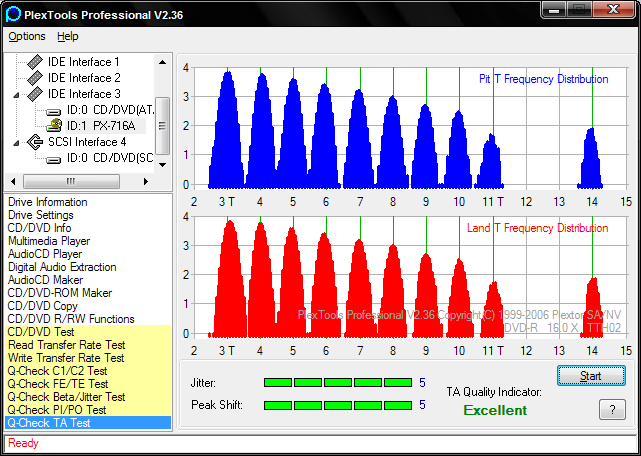Viewport: 641px width, 456px height.
Task: Open the Options menu
Action: point(27,36)
